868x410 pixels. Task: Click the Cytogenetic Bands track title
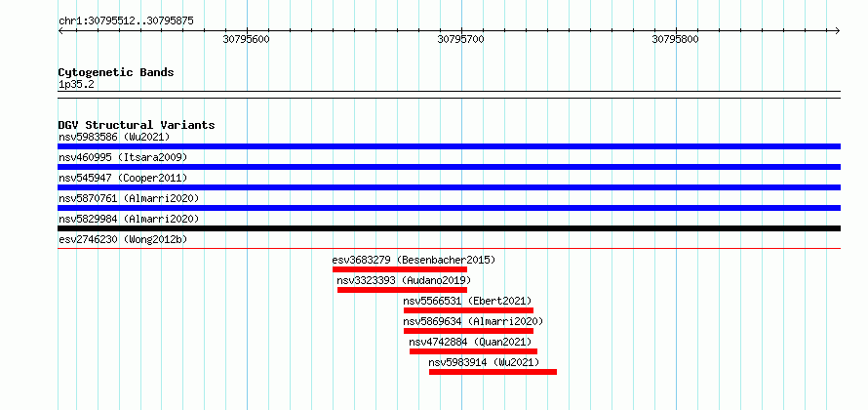pyautogui.click(x=116, y=72)
